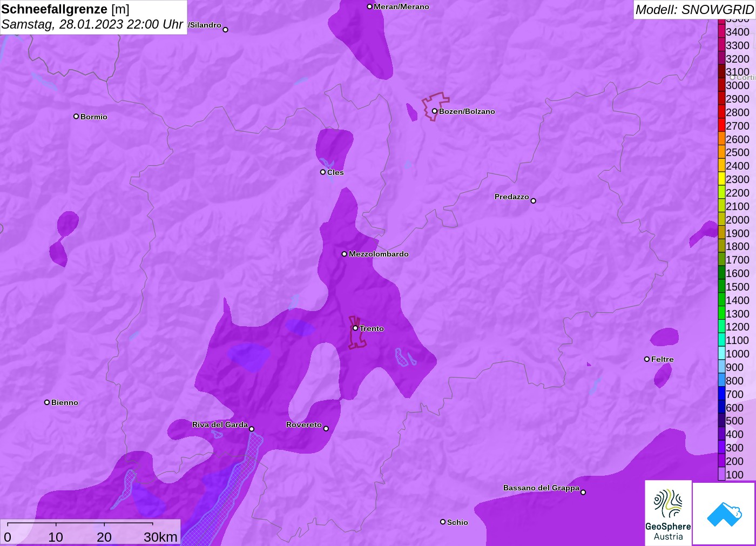Click the Riva del Garda label text
This screenshot has height=546, width=756.
tap(220, 424)
